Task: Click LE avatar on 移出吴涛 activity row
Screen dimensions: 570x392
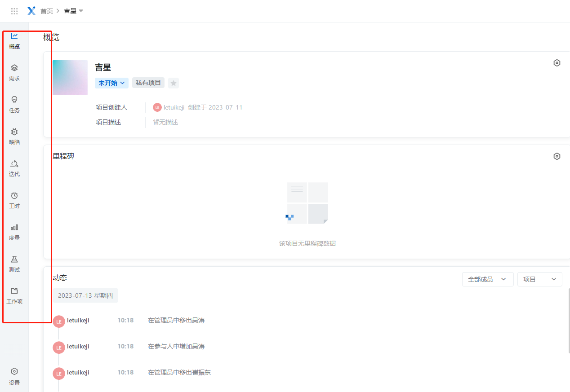Action: click(59, 322)
